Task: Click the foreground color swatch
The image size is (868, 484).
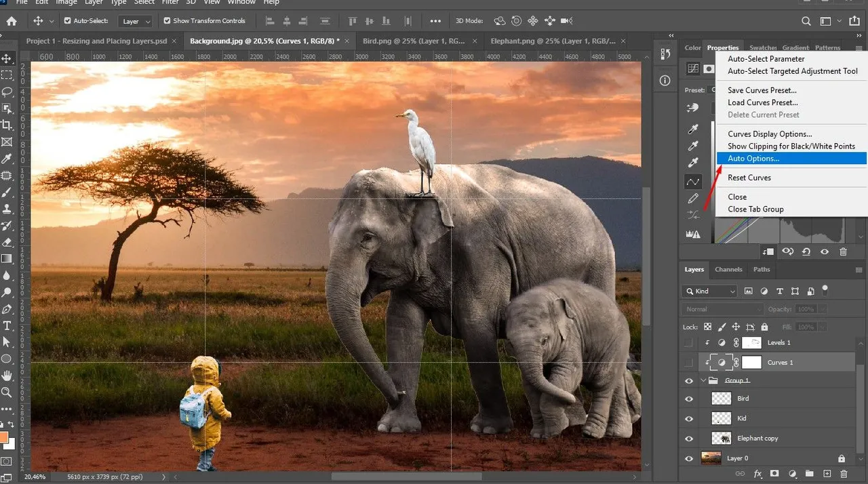Action: [5, 437]
